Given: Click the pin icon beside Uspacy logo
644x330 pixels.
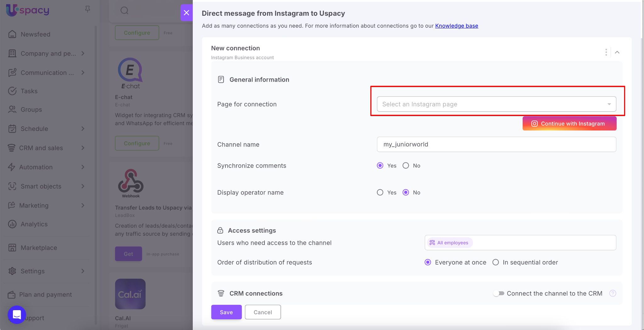Looking at the screenshot, I should tap(87, 9).
